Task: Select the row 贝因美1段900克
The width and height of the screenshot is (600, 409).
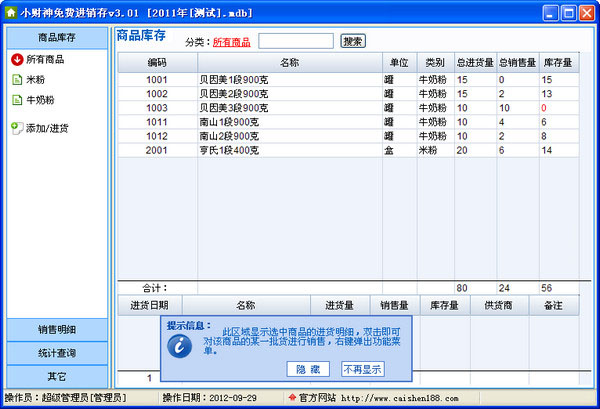Action: pyautogui.click(x=348, y=80)
